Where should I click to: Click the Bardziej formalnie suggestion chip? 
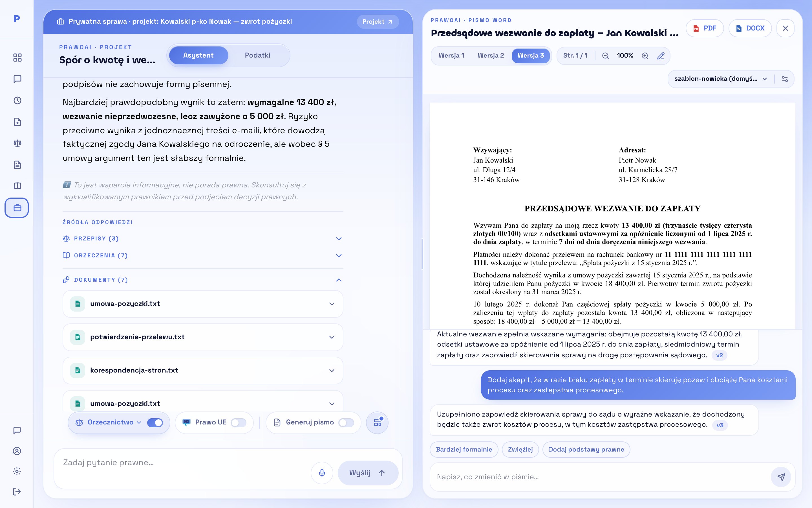(x=464, y=450)
